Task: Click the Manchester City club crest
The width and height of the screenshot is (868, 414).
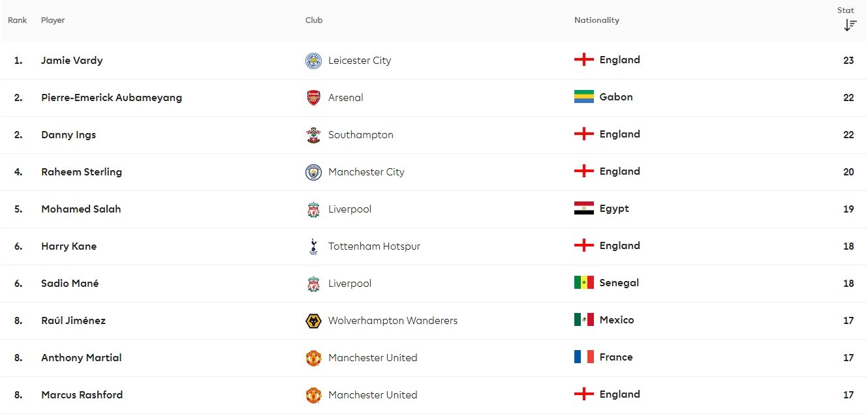Action: pyautogui.click(x=313, y=172)
